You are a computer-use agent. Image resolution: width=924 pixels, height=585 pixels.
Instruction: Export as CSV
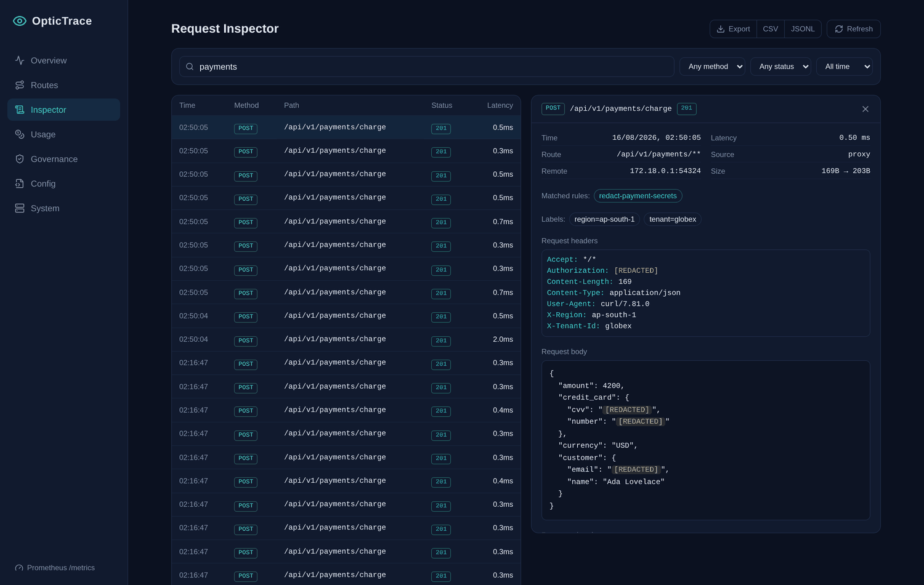click(771, 29)
